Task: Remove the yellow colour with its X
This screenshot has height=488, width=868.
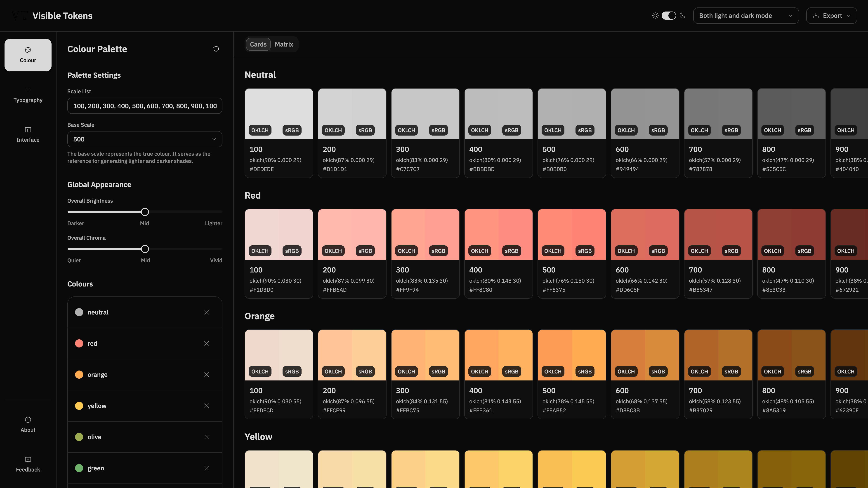Action: click(207, 406)
